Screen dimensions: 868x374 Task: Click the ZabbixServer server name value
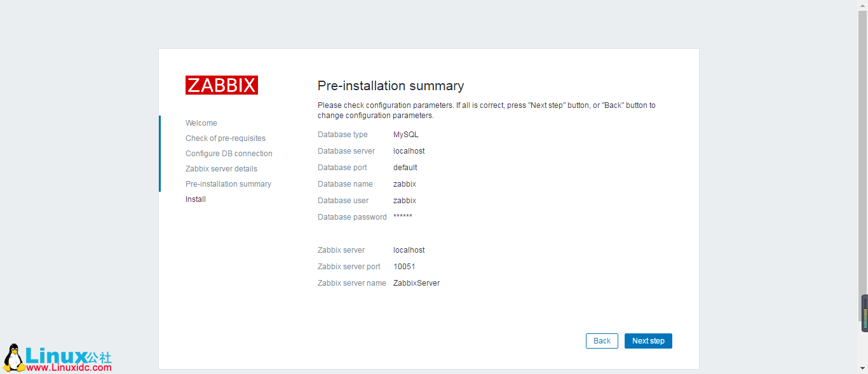click(416, 283)
